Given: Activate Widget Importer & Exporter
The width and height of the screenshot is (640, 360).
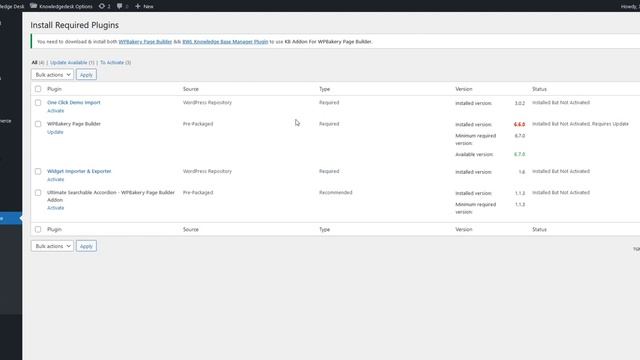Looking at the screenshot, I should pos(56,179).
